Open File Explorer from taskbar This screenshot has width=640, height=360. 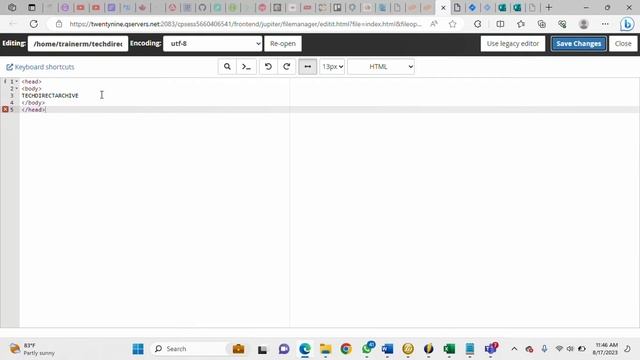click(325, 349)
